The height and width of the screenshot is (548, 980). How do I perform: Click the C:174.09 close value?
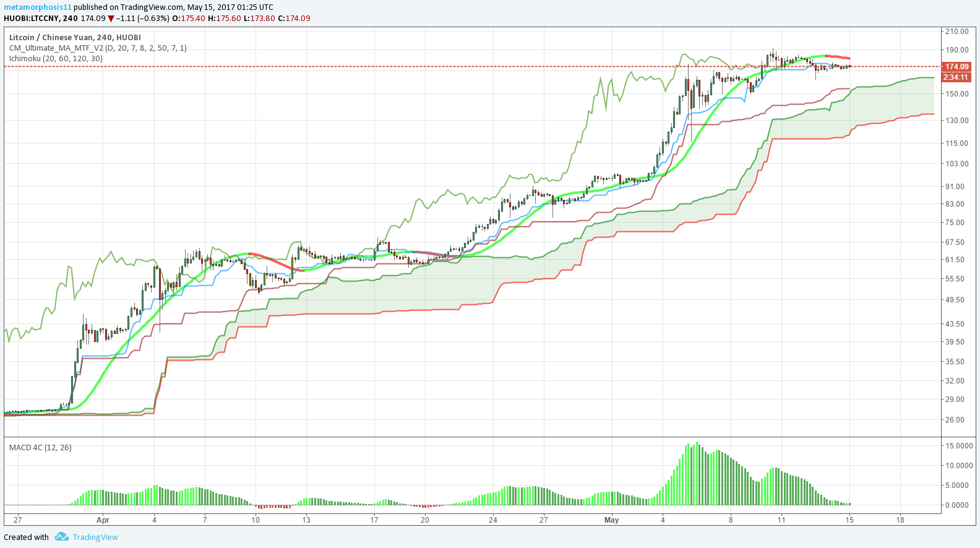(x=294, y=18)
